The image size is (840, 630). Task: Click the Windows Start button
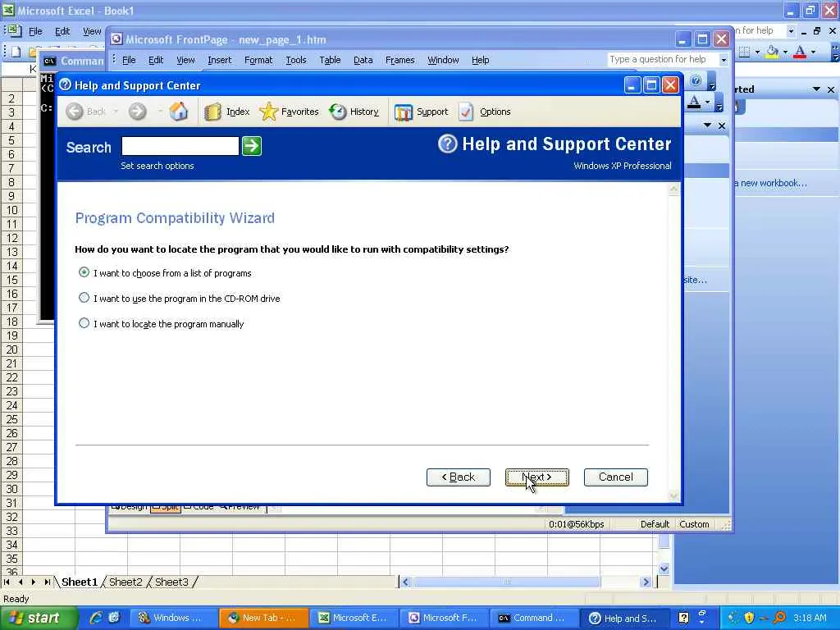click(x=39, y=618)
